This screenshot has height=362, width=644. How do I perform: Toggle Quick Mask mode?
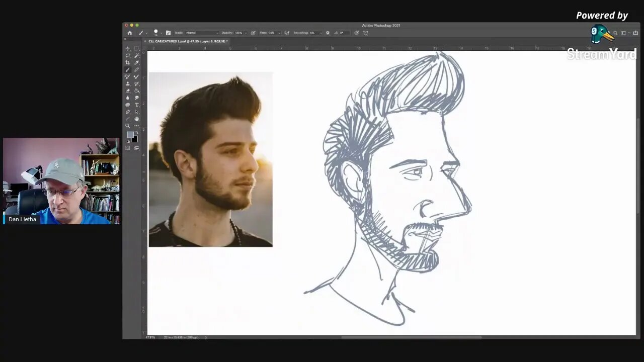pos(127,148)
